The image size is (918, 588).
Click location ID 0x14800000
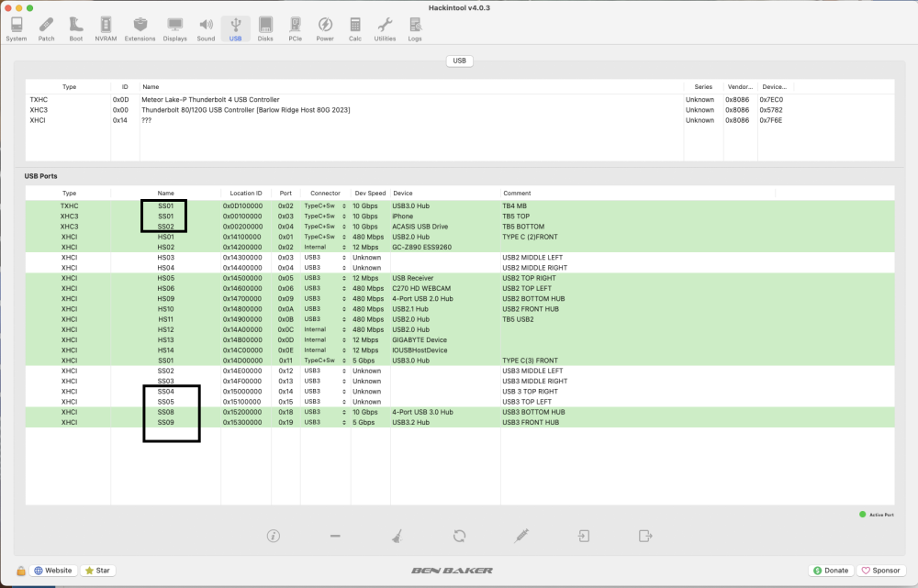point(242,309)
